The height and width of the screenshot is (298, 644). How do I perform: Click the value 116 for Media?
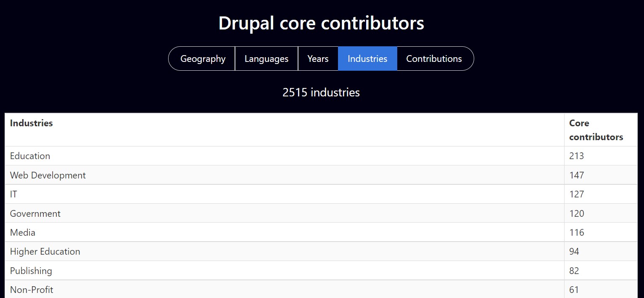[x=576, y=232]
